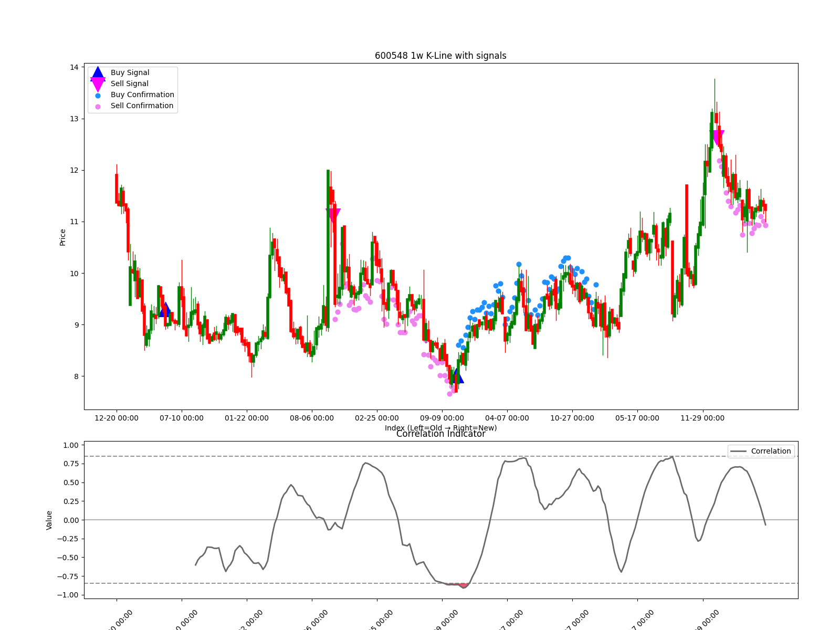Click date tick '11-29 00:00' under K-Line chart
Viewport: 840px width, 630px height.
(x=702, y=418)
